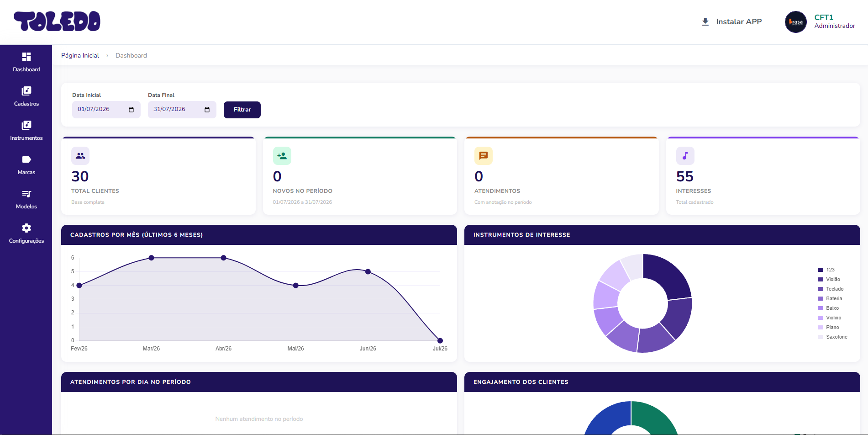Open the Cadastros sidebar icon
The image size is (868, 435).
tap(26, 91)
